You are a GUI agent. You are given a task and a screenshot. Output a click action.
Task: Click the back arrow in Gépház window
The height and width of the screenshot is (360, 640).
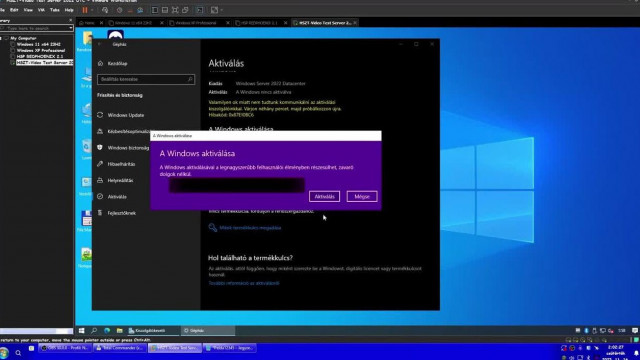point(100,44)
